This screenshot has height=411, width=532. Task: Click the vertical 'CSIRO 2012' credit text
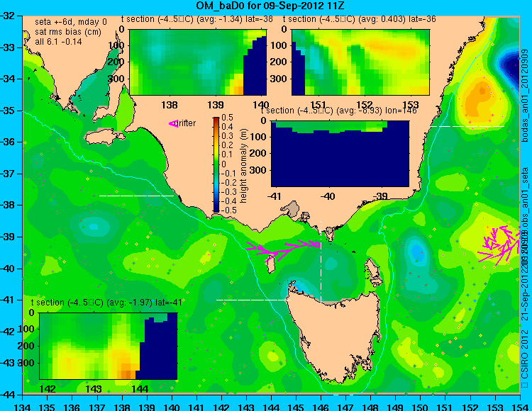coord(525,354)
